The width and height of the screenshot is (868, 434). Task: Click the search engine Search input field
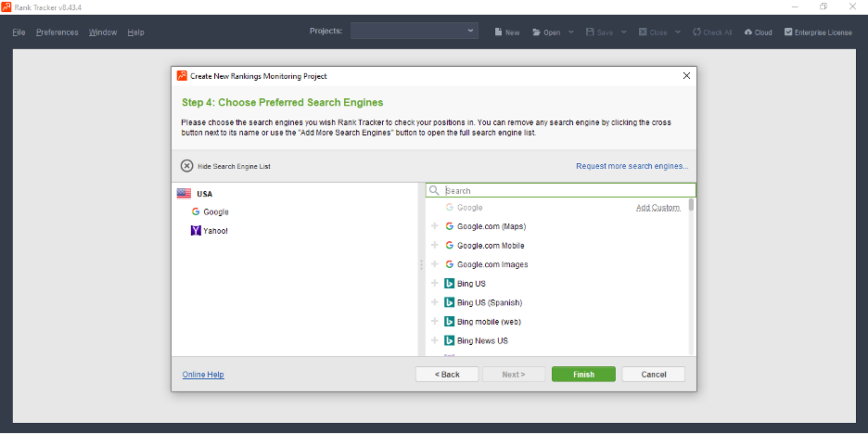pyautogui.click(x=566, y=191)
